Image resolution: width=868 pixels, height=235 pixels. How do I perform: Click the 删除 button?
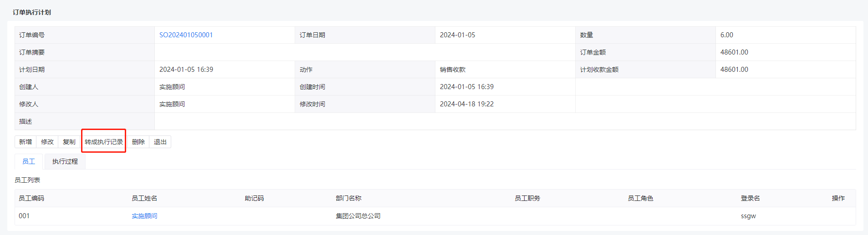[138, 142]
